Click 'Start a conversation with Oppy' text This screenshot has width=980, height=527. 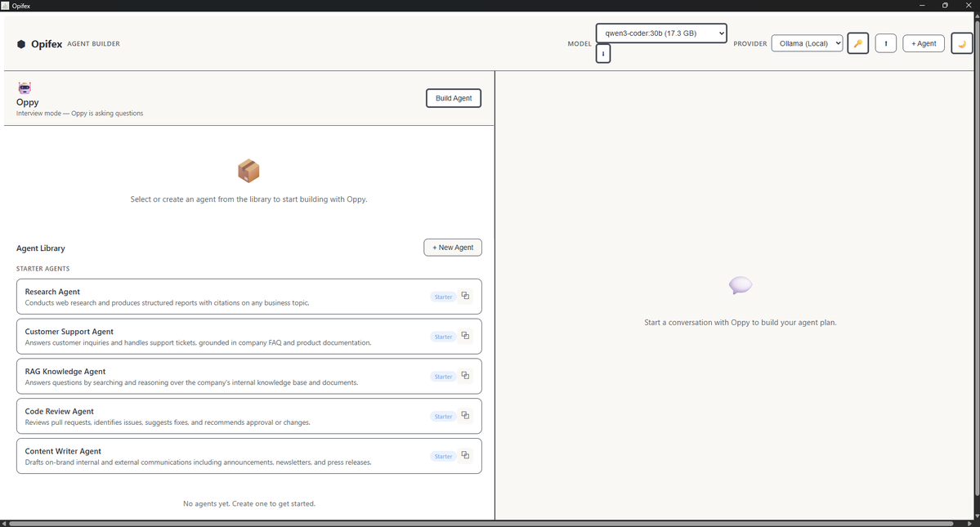(740, 323)
